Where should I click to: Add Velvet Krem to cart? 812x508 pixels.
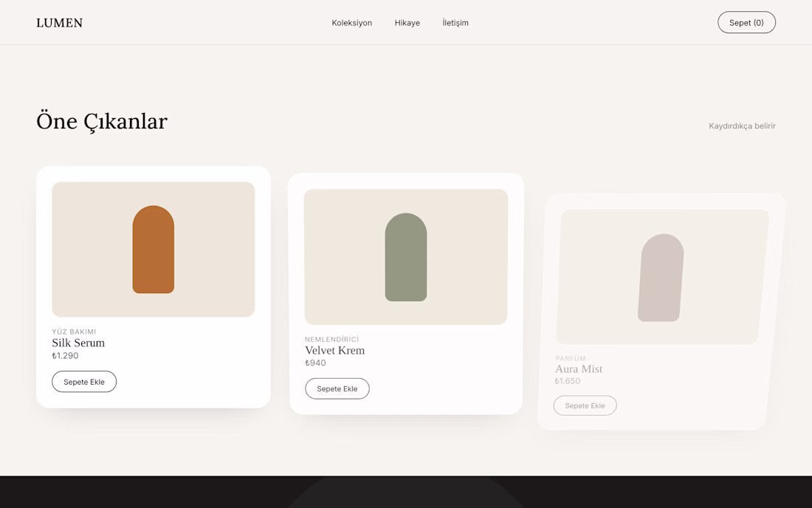337,388
